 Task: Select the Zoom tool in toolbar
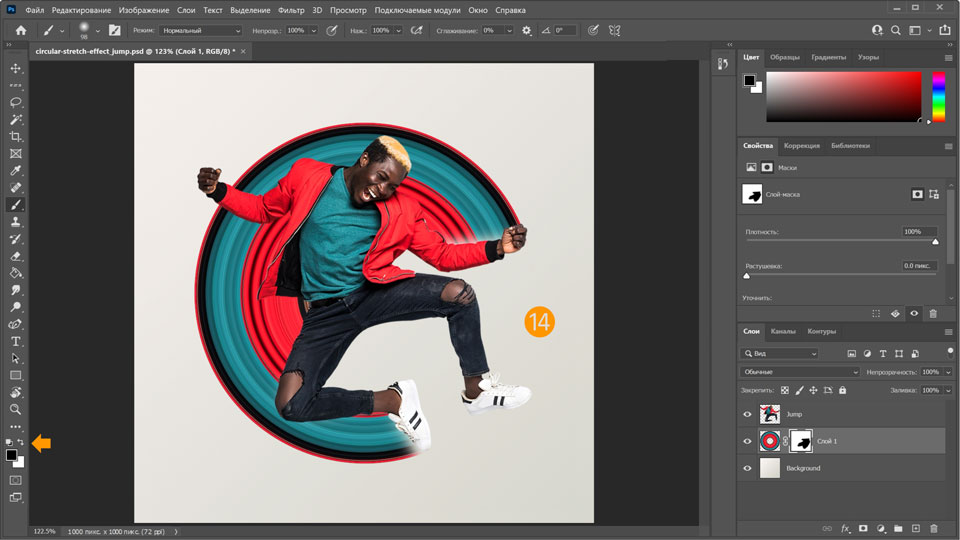16,409
